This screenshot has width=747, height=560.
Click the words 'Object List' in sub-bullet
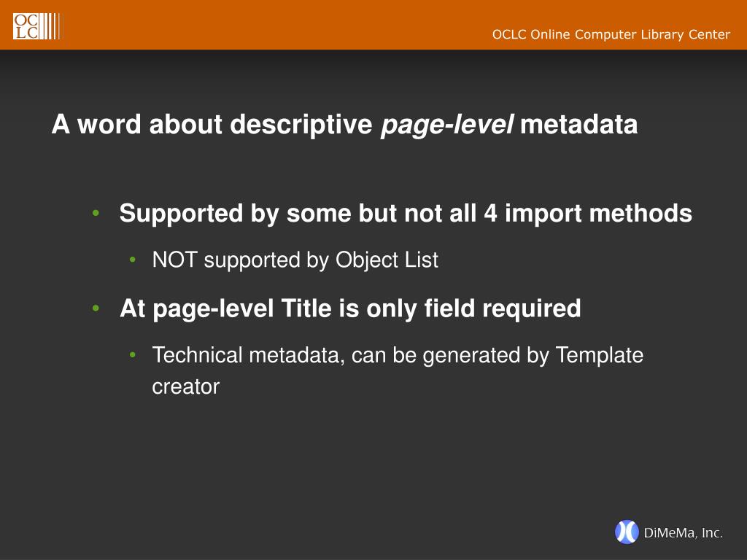pyautogui.click(x=387, y=260)
